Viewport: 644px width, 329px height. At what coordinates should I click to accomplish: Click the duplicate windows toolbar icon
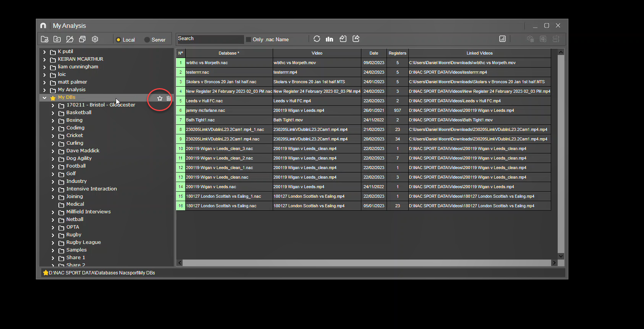click(x=82, y=39)
